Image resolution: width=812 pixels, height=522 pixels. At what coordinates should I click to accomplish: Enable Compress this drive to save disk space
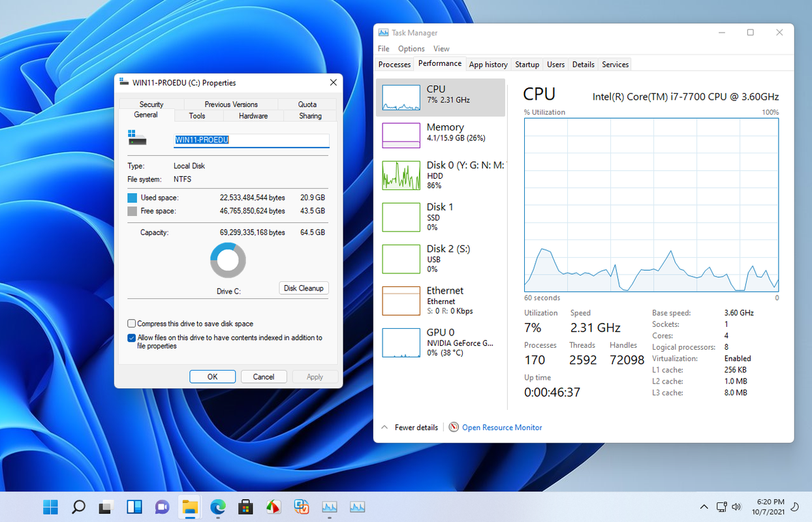click(132, 324)
